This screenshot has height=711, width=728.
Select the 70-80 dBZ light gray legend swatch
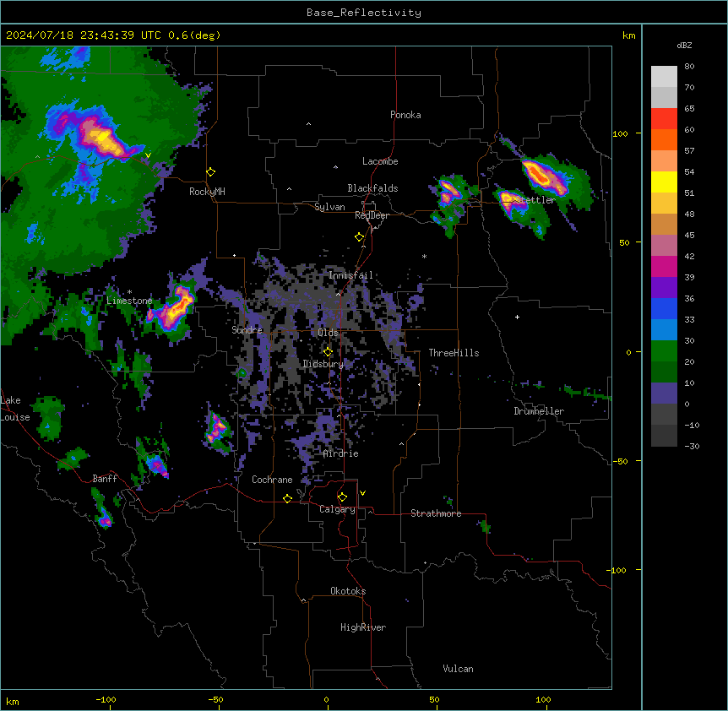coord(664,77)
